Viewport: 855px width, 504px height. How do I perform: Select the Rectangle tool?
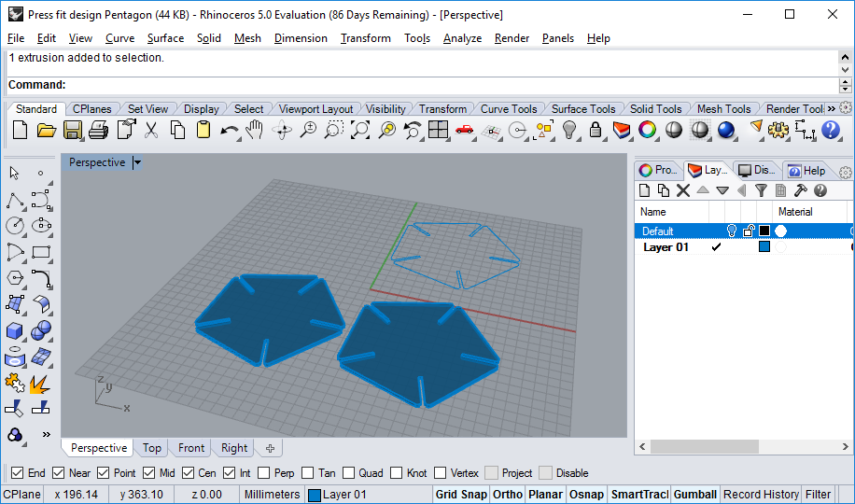pos(41,252)
